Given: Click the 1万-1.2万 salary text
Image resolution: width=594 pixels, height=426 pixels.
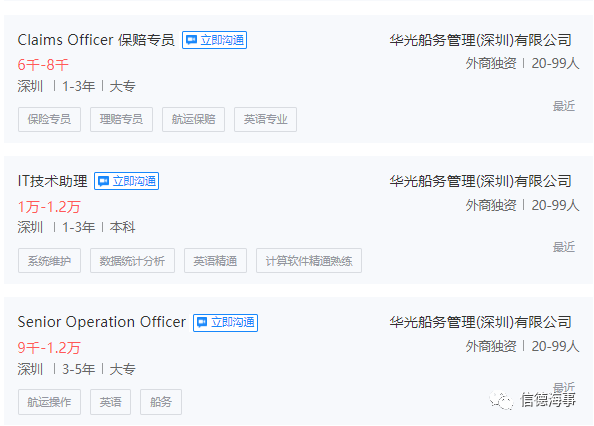Looking at the screenshot, I should [x=49, y=207].
